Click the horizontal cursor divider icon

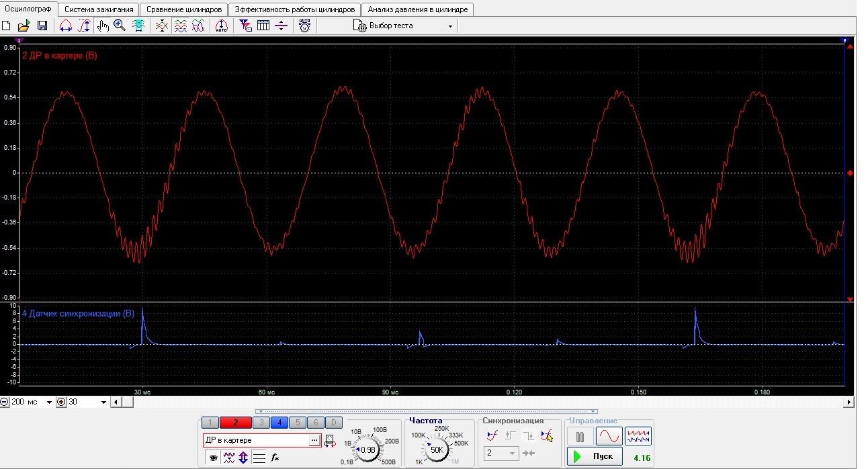click(281, 26)
